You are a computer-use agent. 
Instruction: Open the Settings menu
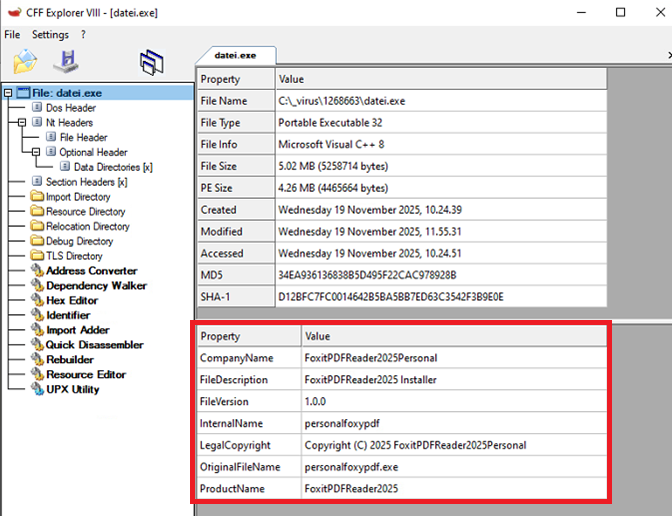[50, 34]
